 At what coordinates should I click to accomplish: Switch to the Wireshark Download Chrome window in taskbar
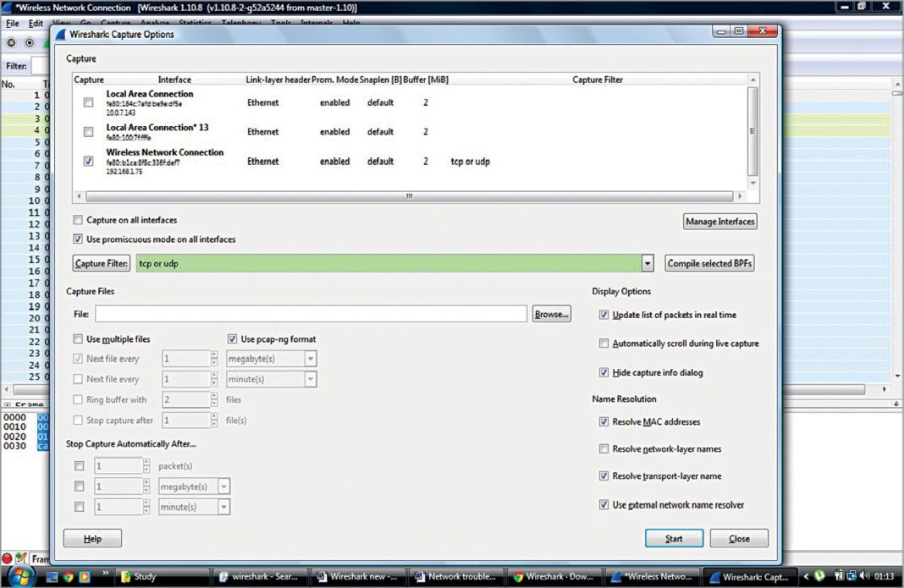[554, 576]
